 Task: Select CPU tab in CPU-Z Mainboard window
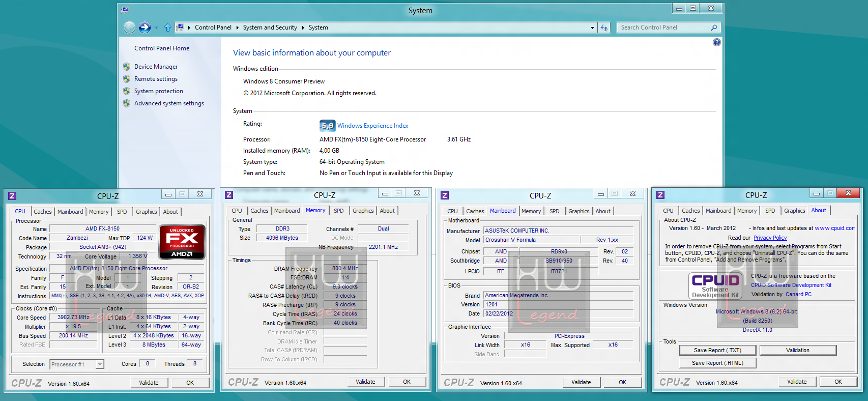coord(453,211)
